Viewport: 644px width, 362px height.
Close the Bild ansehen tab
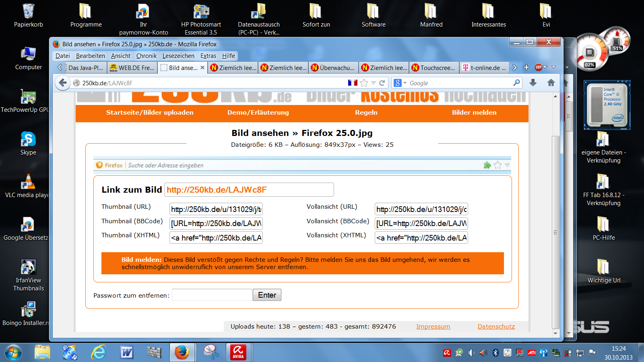202,68
